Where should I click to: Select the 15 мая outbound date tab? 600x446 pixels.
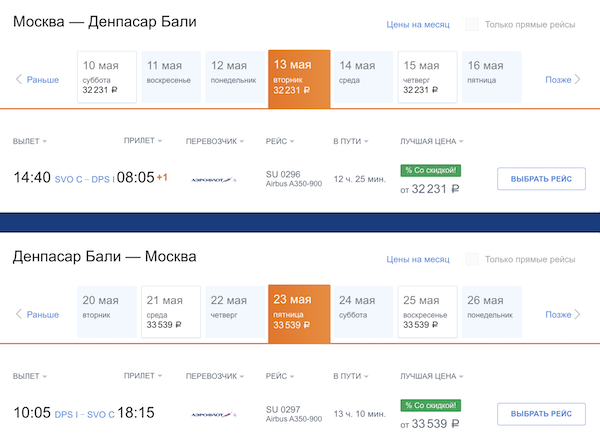[x=427, y=77]
